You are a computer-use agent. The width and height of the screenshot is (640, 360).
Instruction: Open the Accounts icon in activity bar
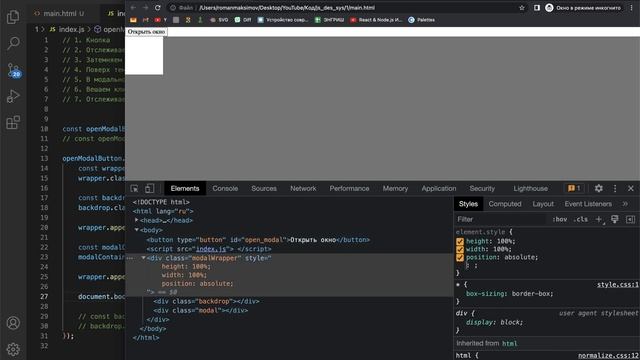tap(13, 323)
